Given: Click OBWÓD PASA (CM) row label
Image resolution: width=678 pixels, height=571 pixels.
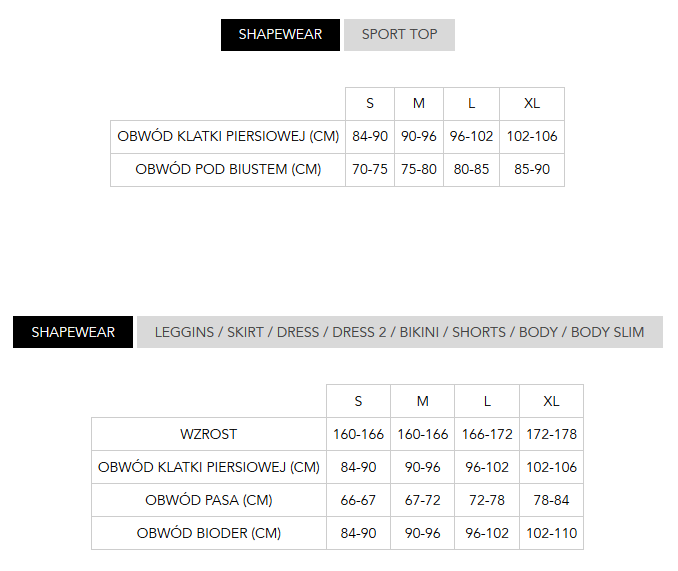Looking at the screenshot, I should (x=209, y=500).
